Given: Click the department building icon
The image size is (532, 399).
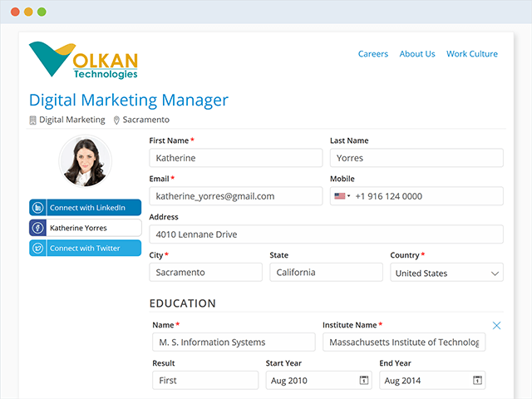Looking at the screenshot, I should pyautogui.click(x=32, y=120).
